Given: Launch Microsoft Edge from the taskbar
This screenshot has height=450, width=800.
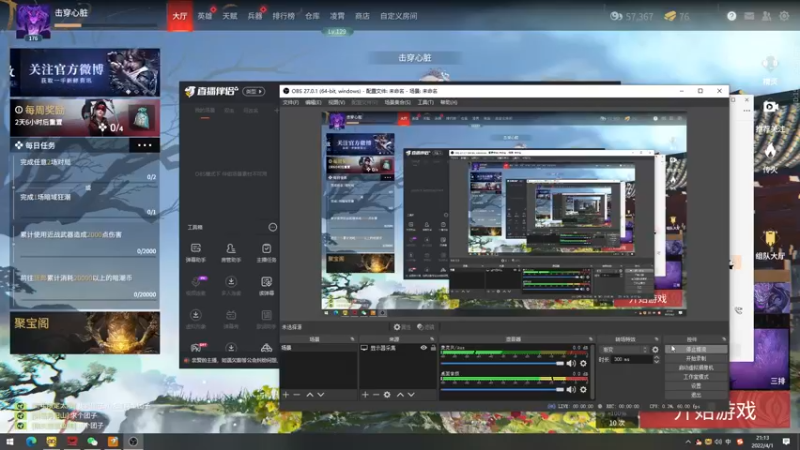Looking at the screenshot, I should (x=31, y=441).
